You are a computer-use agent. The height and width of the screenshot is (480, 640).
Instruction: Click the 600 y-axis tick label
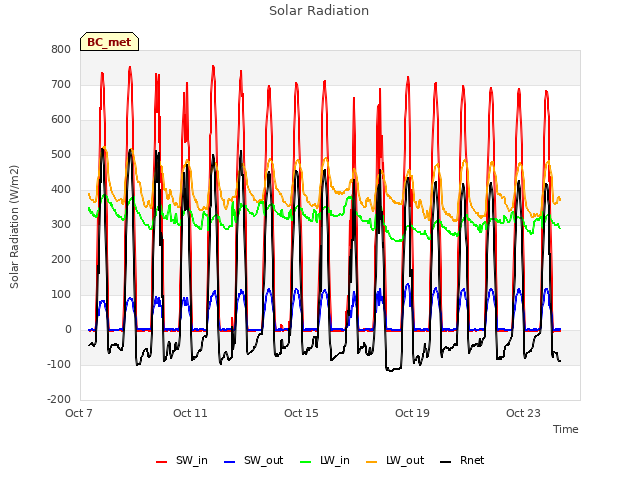61,120
